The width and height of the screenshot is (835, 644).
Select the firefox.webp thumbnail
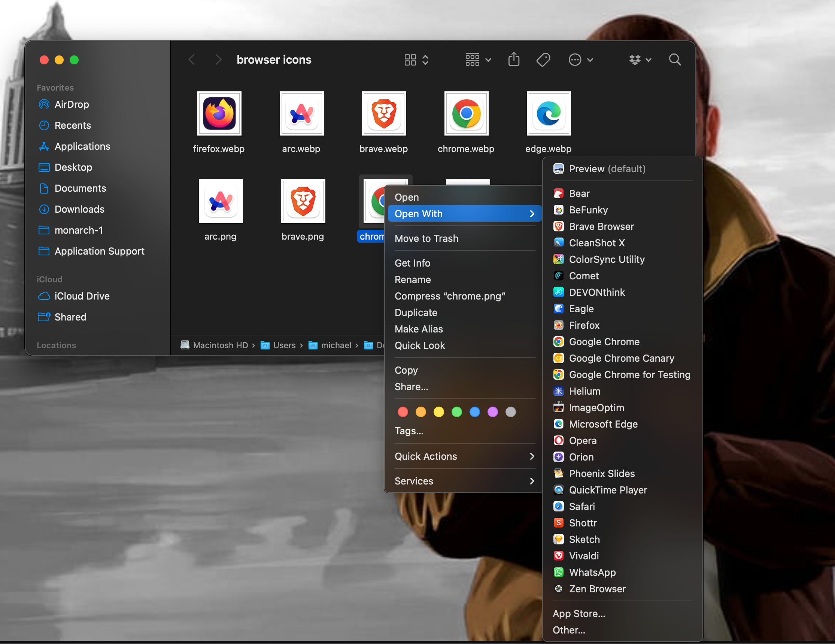click(x=219, y=113)
